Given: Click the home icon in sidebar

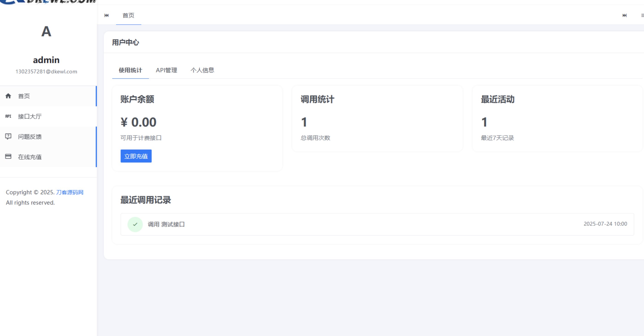Looking at the screenshot, I should click(x=8, y=96).
